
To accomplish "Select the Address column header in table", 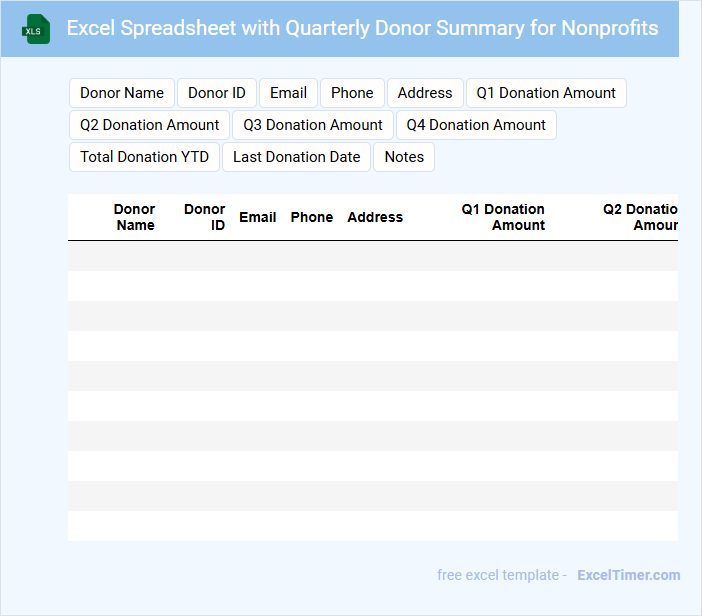I will (375, 217).
